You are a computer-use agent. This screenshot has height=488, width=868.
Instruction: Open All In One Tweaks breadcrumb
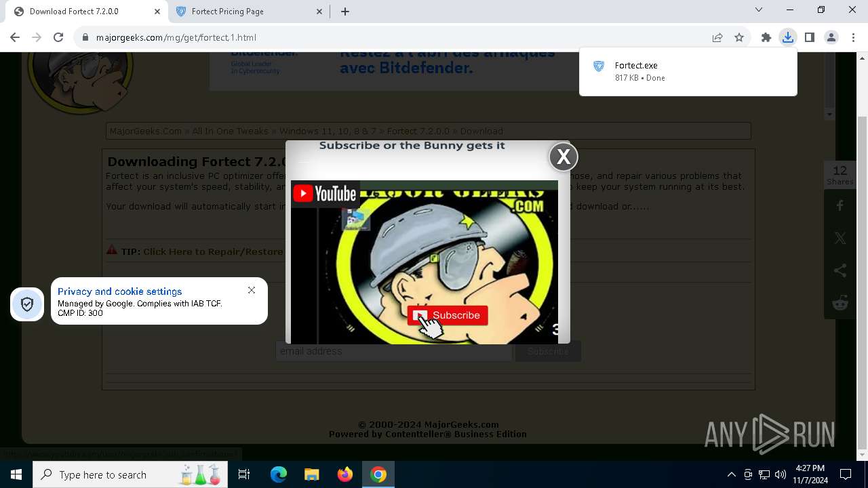click(230, 131)
